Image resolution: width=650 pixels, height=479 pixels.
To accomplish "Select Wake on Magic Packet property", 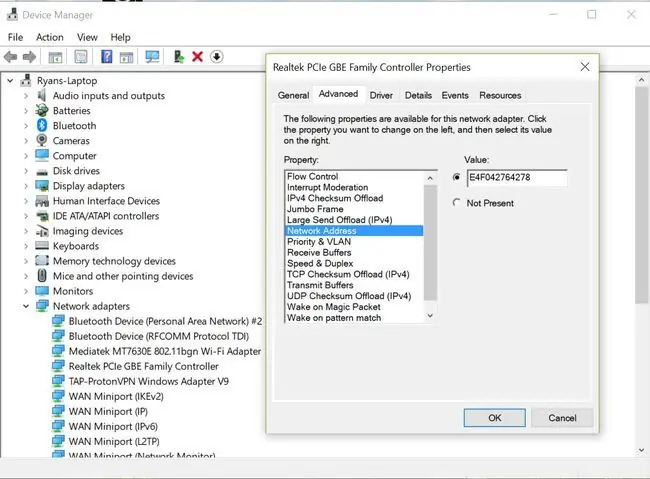I will click(x=354, y=307).
